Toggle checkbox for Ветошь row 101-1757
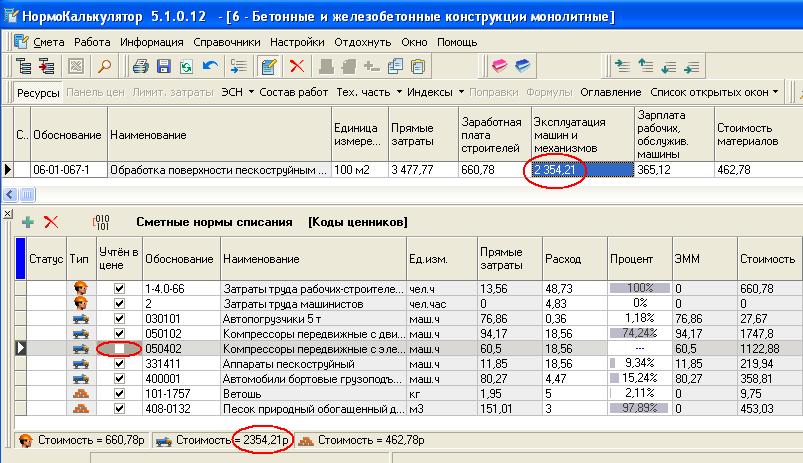The width and height of the screenshot is (803, 463). (x=119, y=394)
